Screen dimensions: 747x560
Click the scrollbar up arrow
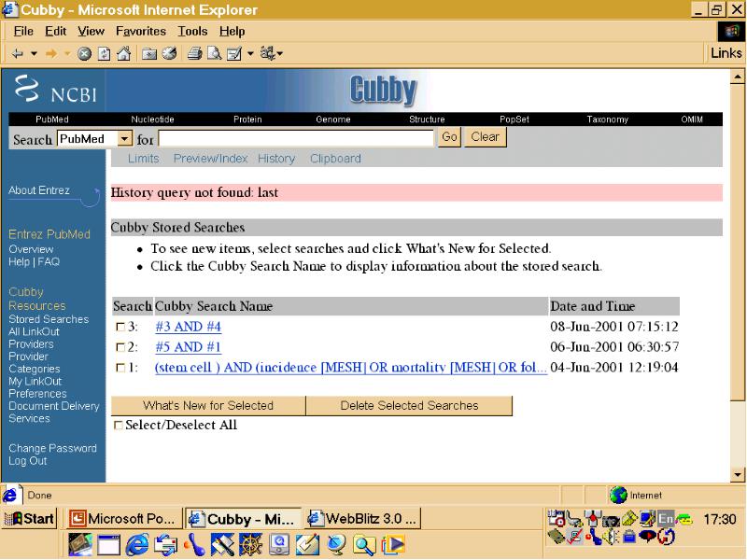738,77
